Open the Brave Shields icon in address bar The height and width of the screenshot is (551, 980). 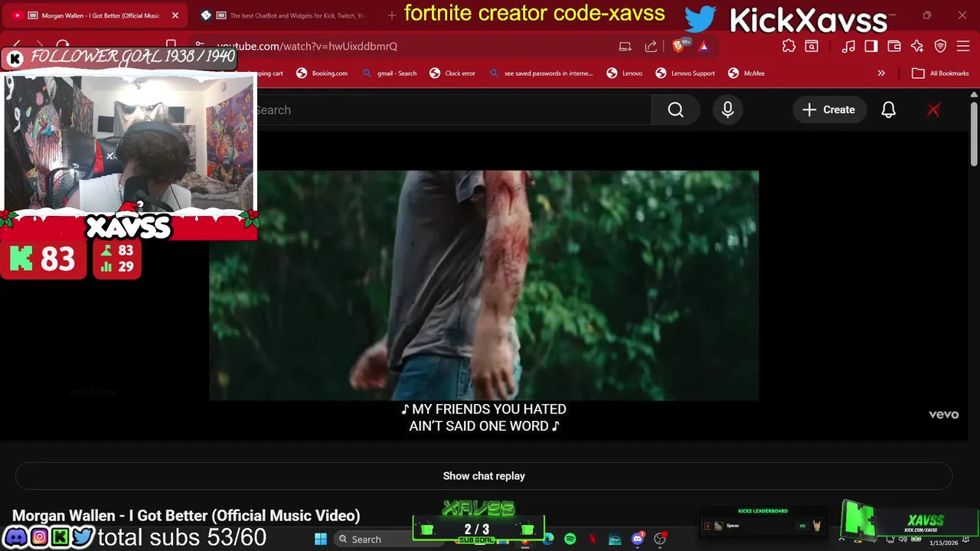(x=678, y=46)
